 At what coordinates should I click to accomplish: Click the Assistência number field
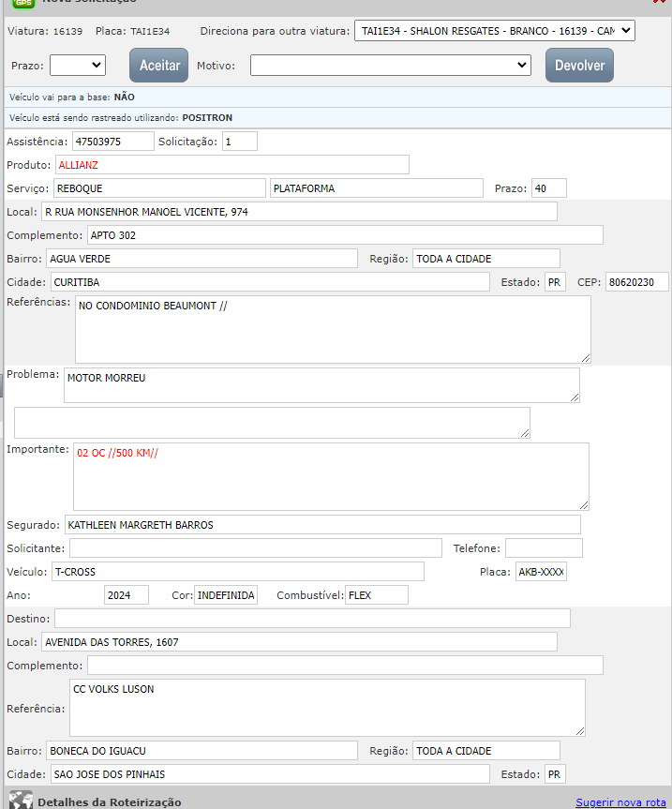(112, 142)
